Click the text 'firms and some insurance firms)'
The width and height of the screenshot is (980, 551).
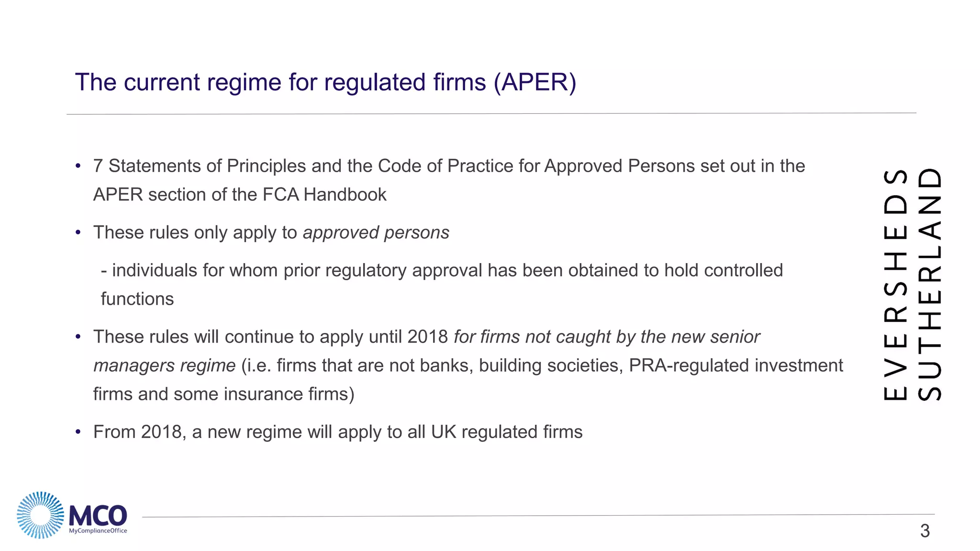point(224,394)
